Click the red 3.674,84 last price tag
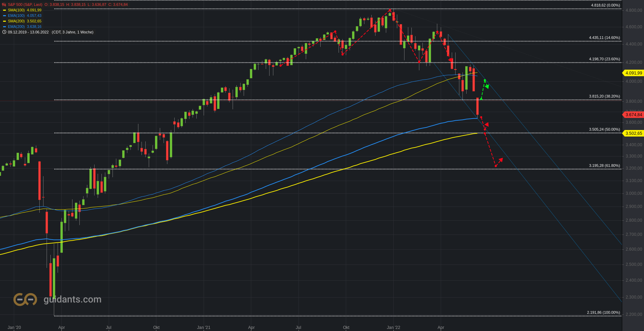Viewport: 644px width, 331px height. point(633,115)
